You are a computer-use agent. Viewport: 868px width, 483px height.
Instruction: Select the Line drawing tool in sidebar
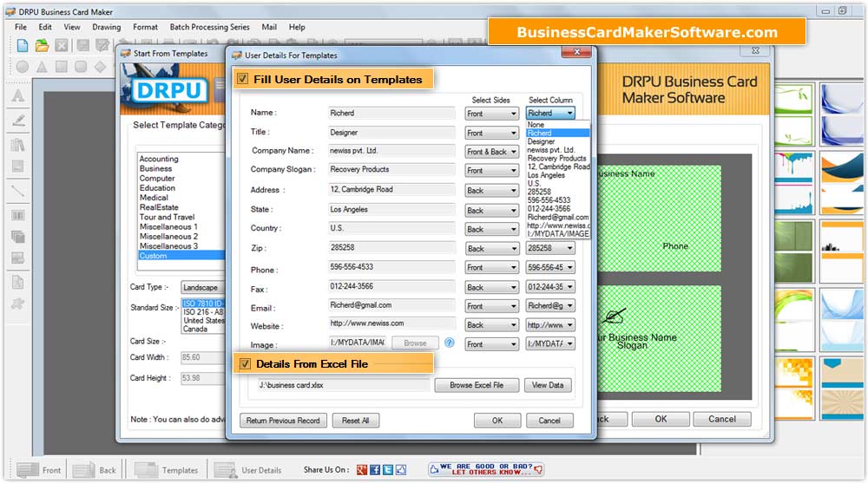tap(18, 191)
